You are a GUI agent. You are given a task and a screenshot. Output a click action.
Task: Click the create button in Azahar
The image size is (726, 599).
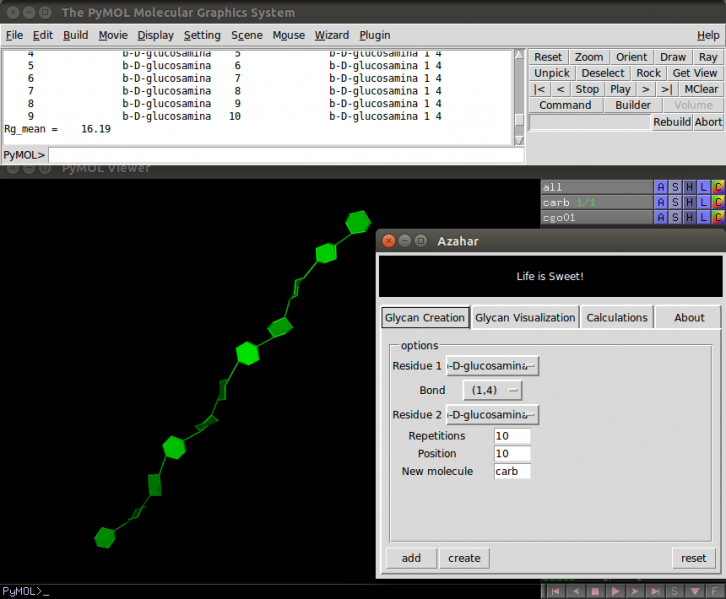click(x=464, y=558)
